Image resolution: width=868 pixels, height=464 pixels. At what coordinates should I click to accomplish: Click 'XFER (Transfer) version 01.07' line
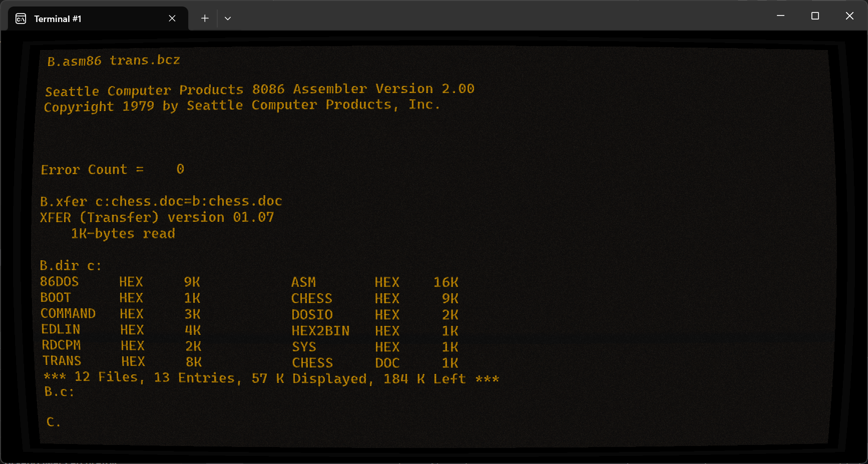pos(157,217)
